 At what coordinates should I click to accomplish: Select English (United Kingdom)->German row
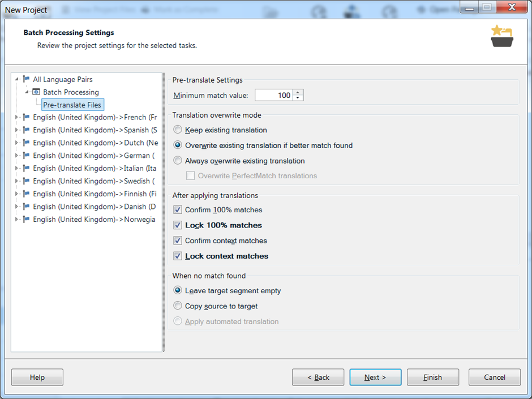click(x=94, y=156)
